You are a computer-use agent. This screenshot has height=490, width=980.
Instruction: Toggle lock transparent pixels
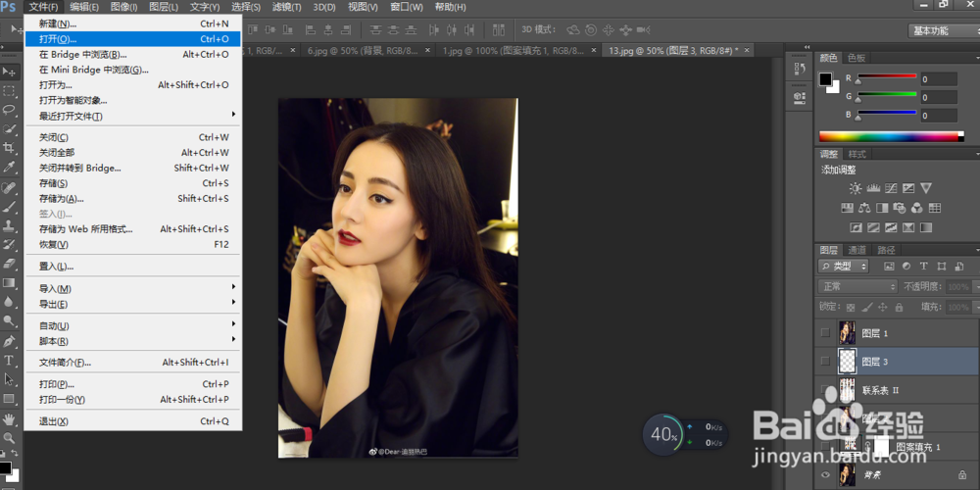click(x=851, y=308)
